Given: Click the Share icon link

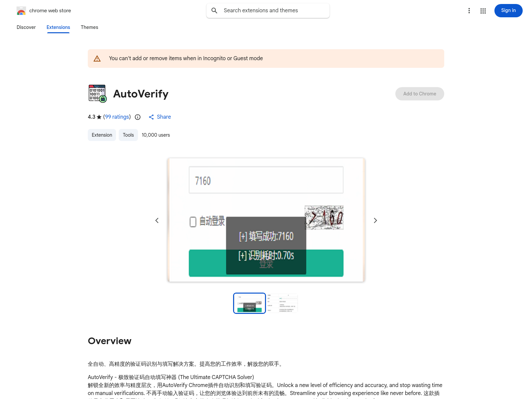Looking at the screenshot, I should (x=160, y=117).
